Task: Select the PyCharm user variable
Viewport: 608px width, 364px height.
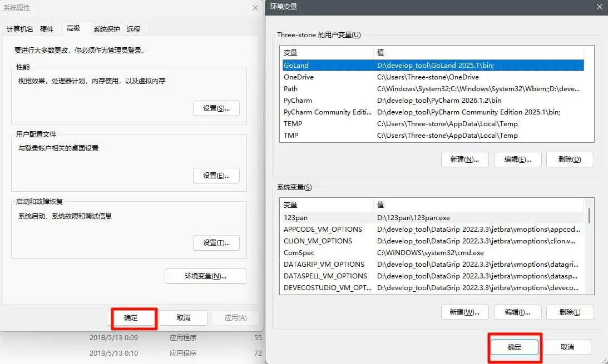Action: 433,100
